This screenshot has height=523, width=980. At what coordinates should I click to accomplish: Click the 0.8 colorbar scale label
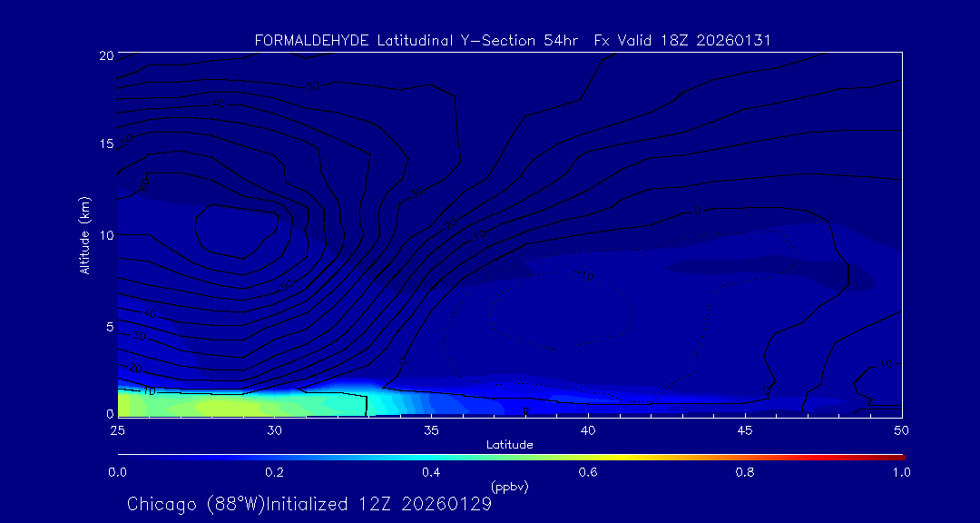[745, 472]
